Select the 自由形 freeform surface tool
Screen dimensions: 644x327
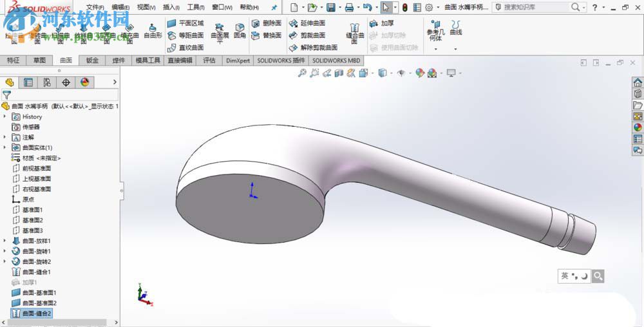pyautogui.click(x=153, y=31)
